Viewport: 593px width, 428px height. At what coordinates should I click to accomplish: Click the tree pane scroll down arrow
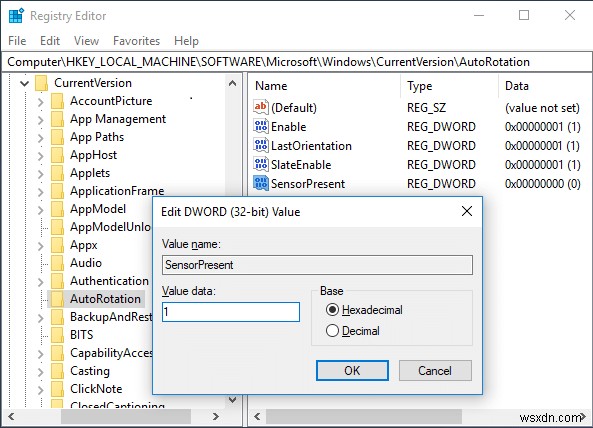pos(233,400)
